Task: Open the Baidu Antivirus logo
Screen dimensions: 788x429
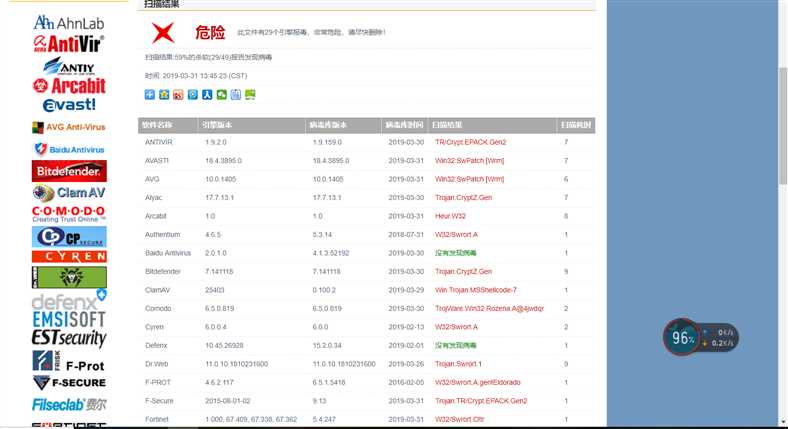Action: [x=69, y=149]
